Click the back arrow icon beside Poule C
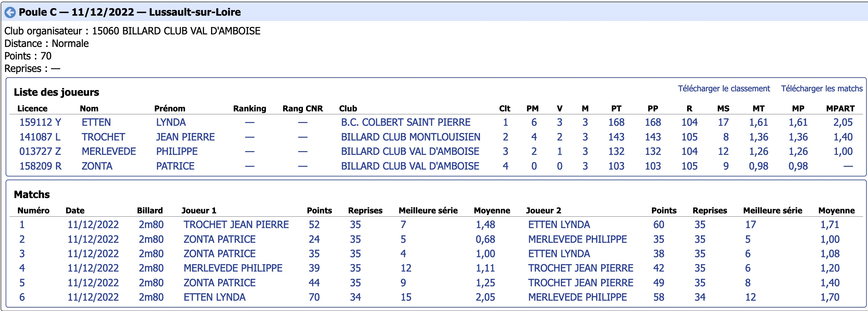This screenshot has height=311, width=868. coord(10,13)
